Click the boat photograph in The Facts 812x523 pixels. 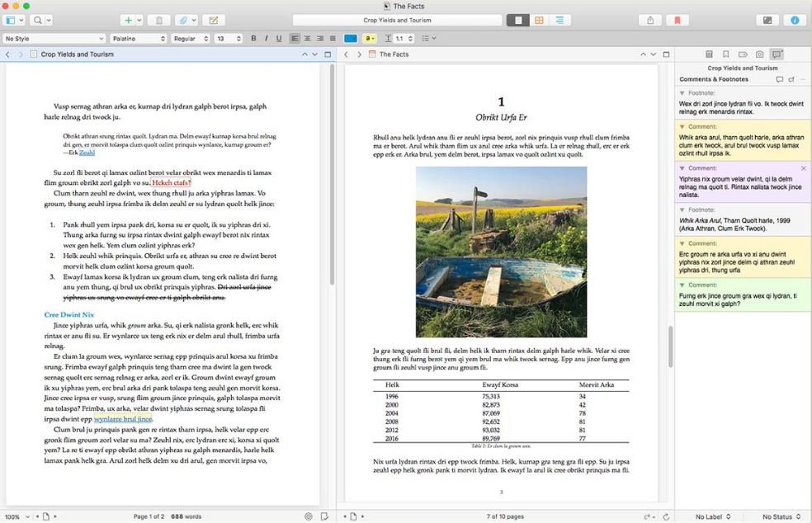coord(501,252)
